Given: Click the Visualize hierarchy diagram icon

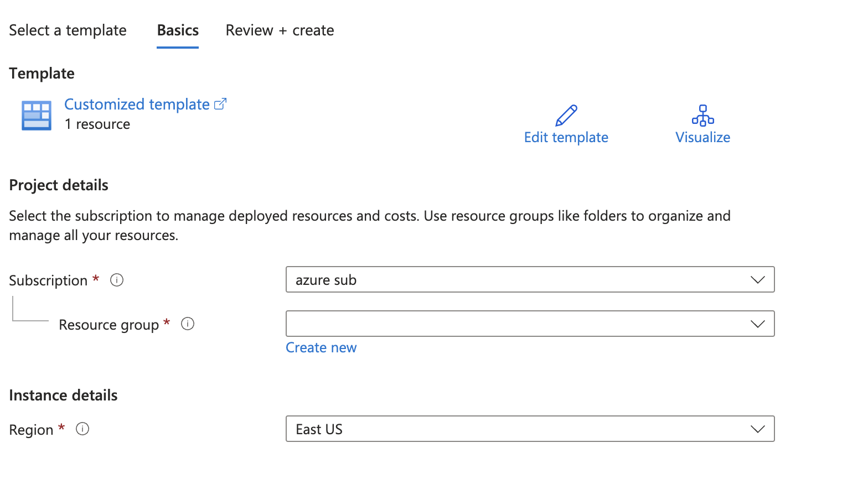Looking at the screenshot, I should pos(702,116).
